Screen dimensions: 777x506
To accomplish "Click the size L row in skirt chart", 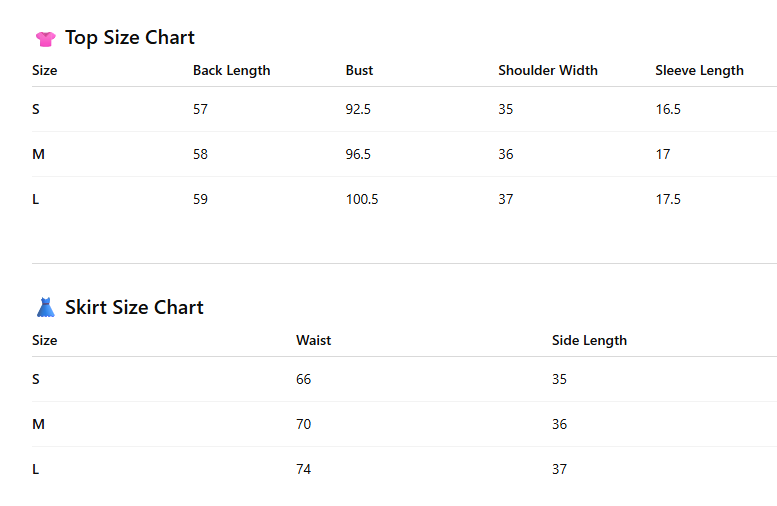I will (404, 469).
